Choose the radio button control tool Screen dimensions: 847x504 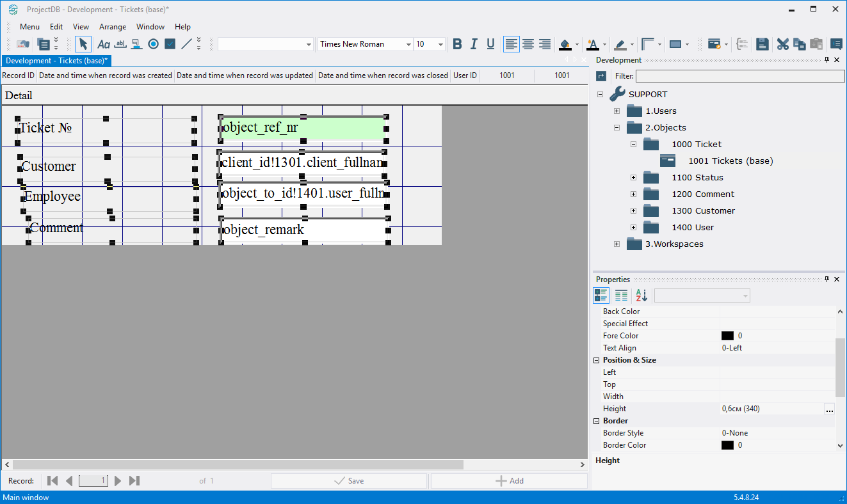point(153,44)
